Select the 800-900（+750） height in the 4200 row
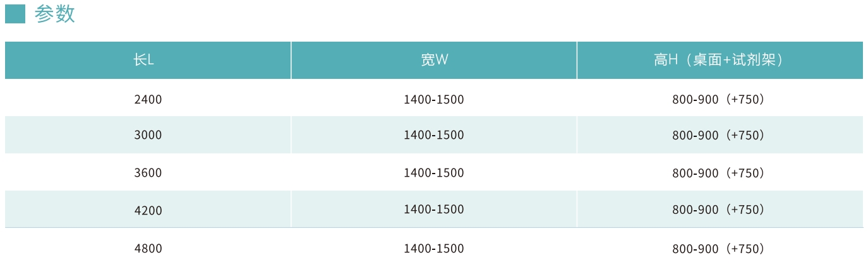The width and height of the screenshot is (868, 272). [x=719, y=210]
